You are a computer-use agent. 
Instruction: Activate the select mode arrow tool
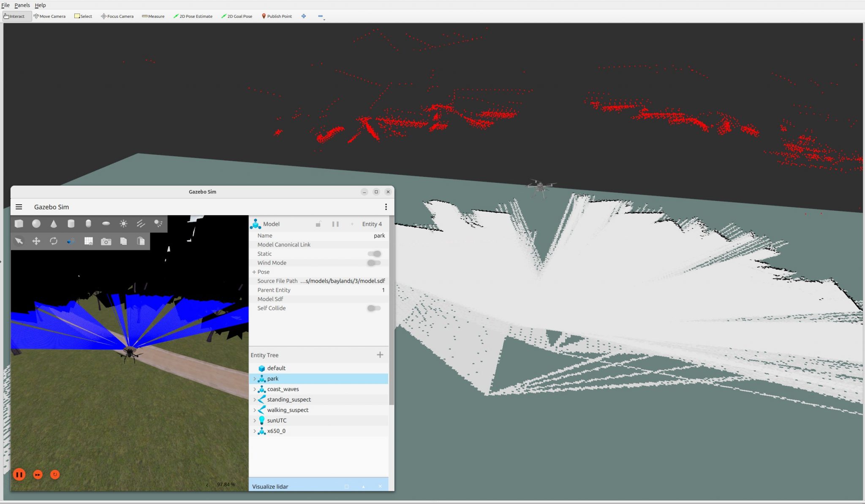(19, 241)
